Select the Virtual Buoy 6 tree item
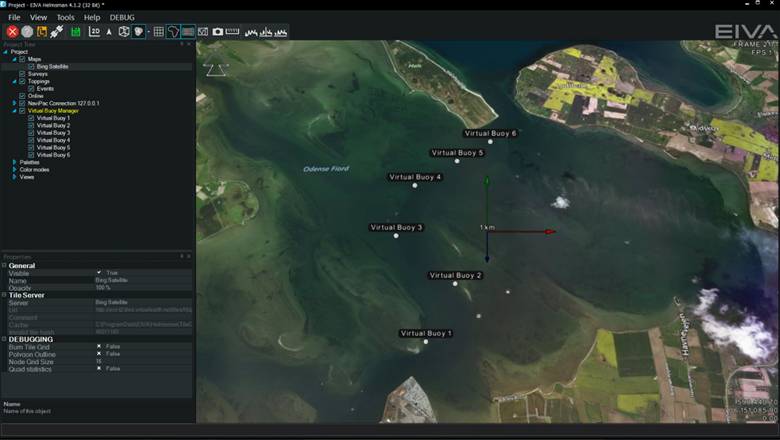Screen dimensions: 780x440 [x=53, y=155]
